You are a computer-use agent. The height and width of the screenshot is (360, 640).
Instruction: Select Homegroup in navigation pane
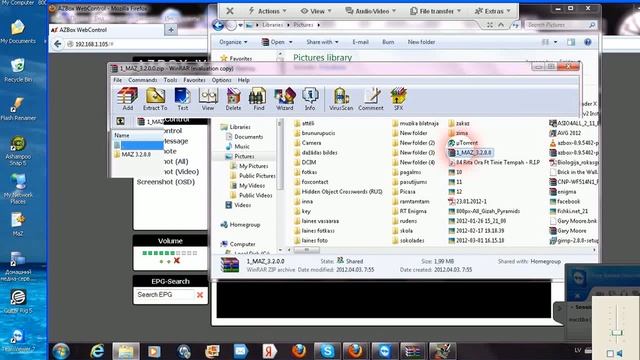point(244,224)
